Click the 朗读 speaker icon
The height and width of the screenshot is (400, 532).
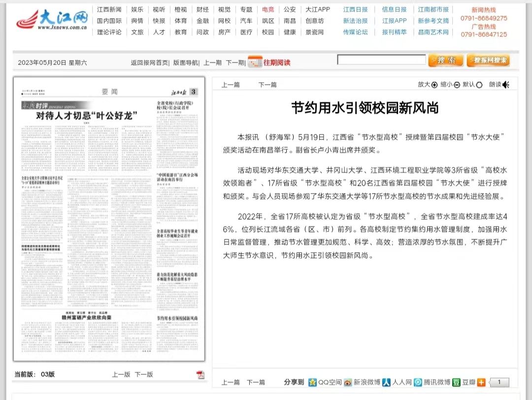click(x=506, y=85)
